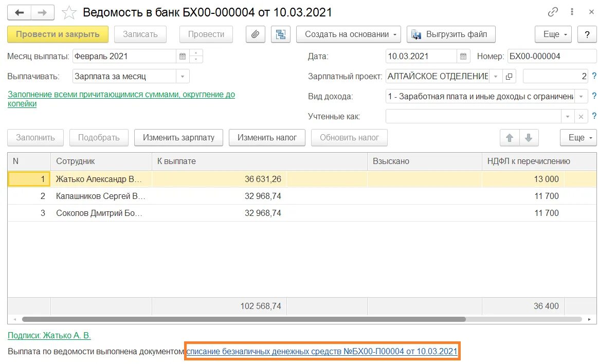Open the document structure icon
Viewport: 598px width, 364px height.
point(281,34)
